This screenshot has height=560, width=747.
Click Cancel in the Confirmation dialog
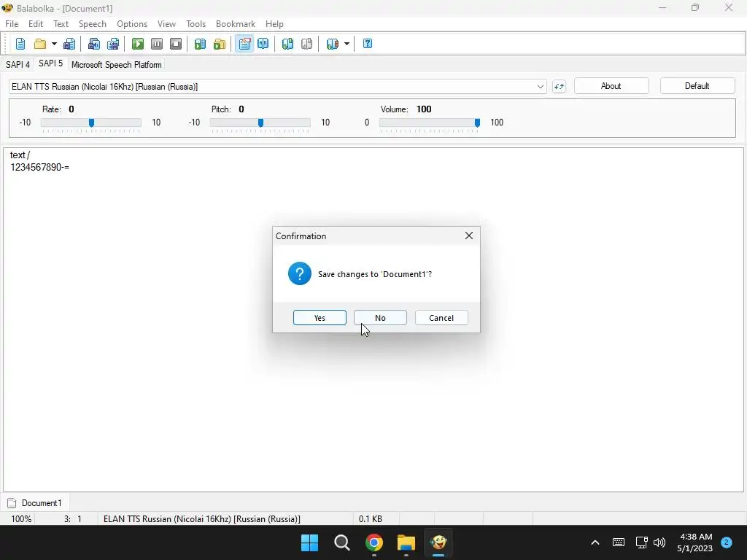[x=441, y=318]
